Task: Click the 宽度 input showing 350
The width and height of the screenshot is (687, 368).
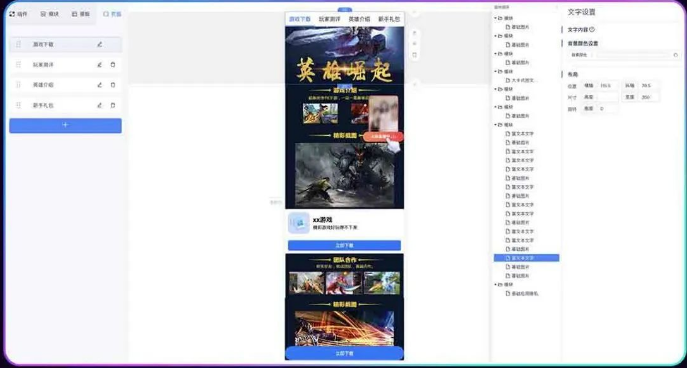Action: [649, 97]
